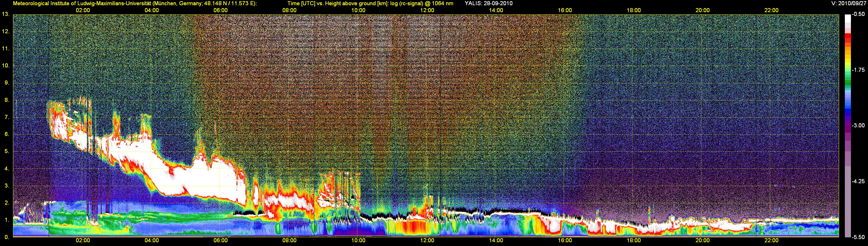Click the 3 km height axis label
868x246 pixels.
[7, 186]
